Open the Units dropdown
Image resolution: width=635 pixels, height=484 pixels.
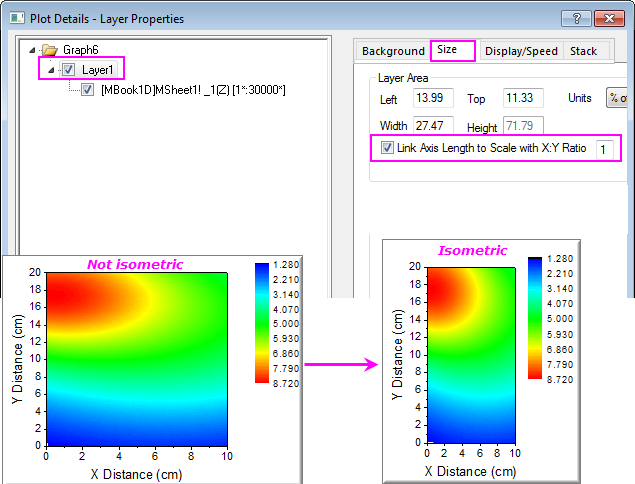pyautogui.click(x=618, y=98)
